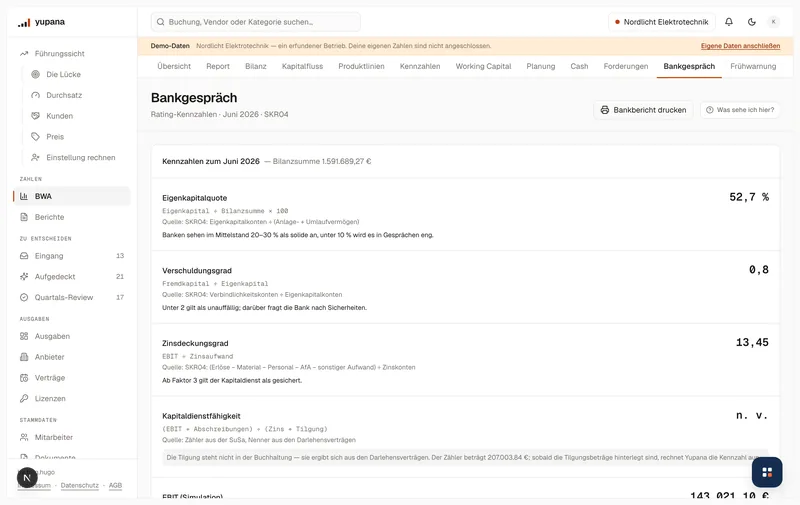Click the BWA chart icon
The image size is (800, 505).
point(24,196)
